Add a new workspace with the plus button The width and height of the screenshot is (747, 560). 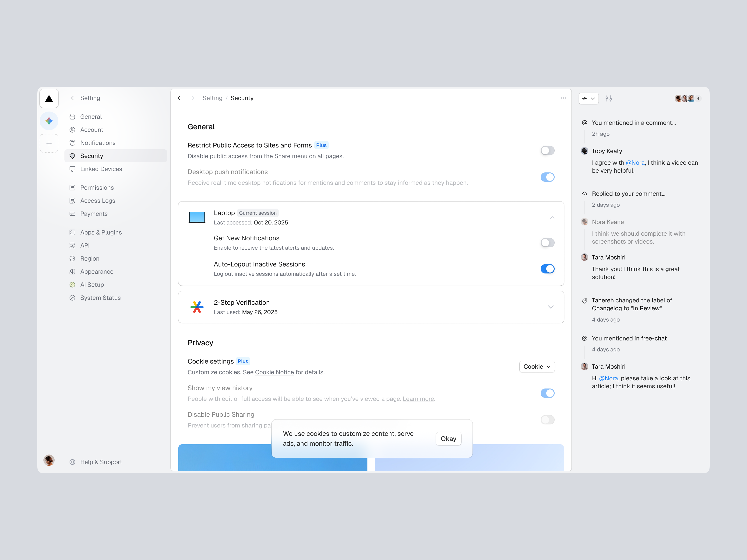49,143
